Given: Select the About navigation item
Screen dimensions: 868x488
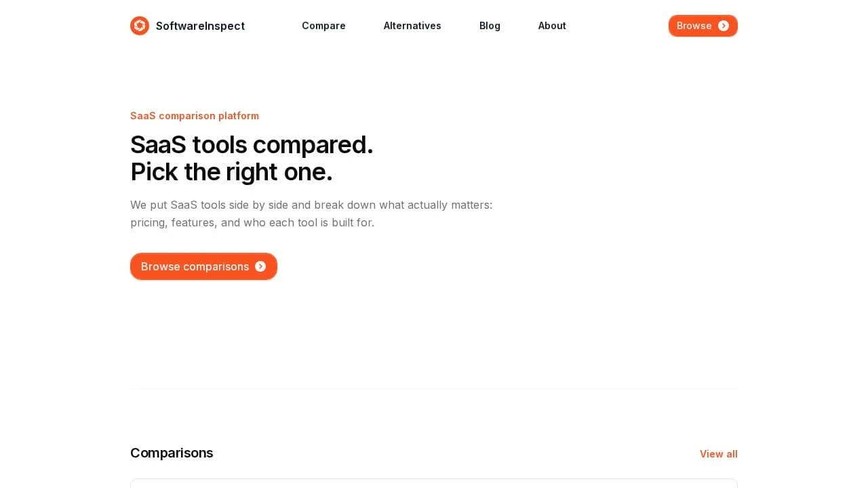Looking at the screenshot, I should pos(552,26).
